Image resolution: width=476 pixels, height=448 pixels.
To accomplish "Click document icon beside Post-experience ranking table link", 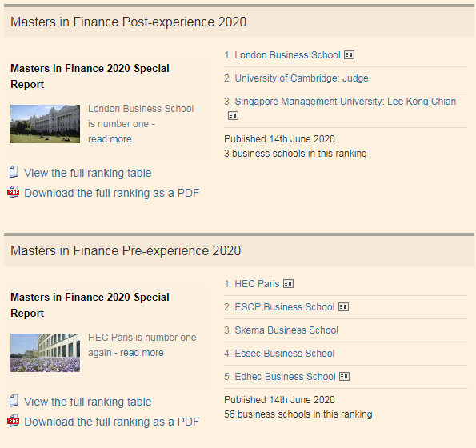I will [14, 172].
